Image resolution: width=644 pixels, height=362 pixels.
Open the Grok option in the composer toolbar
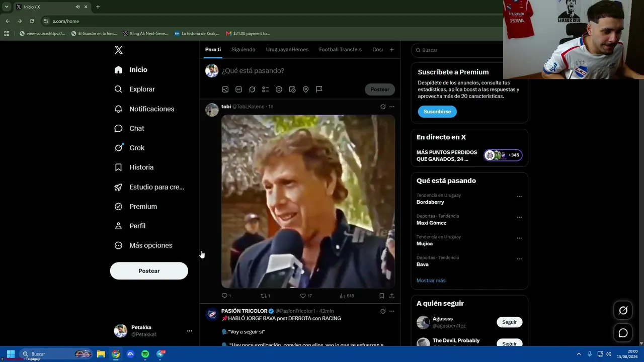click(252, 89)
